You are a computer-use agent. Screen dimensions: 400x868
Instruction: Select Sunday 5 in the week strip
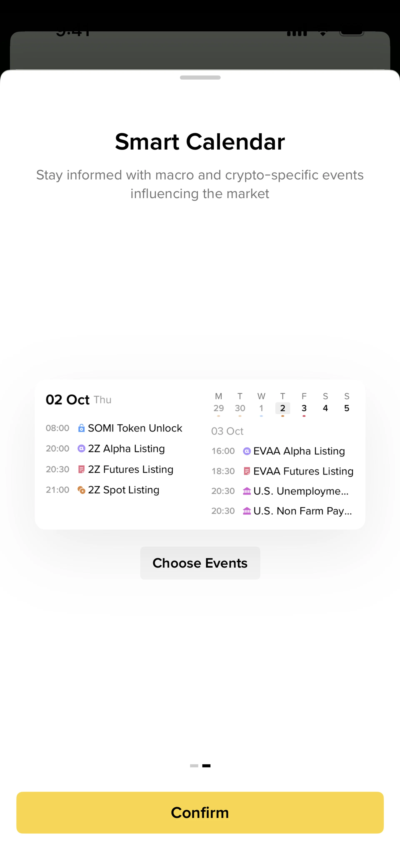[346, 408]
